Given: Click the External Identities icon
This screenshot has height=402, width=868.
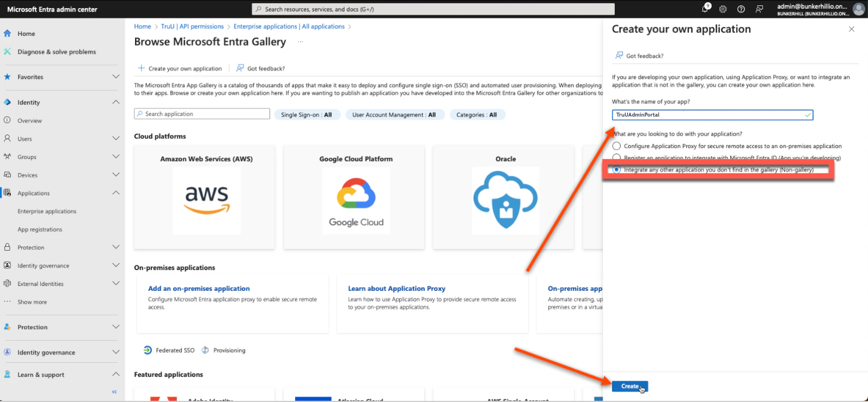Looking at the screenshot, I should 7,283.
